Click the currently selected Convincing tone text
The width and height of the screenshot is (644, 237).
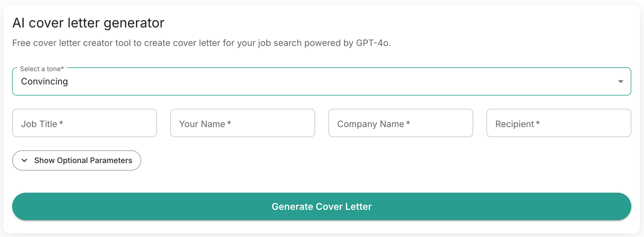point(45,81)
